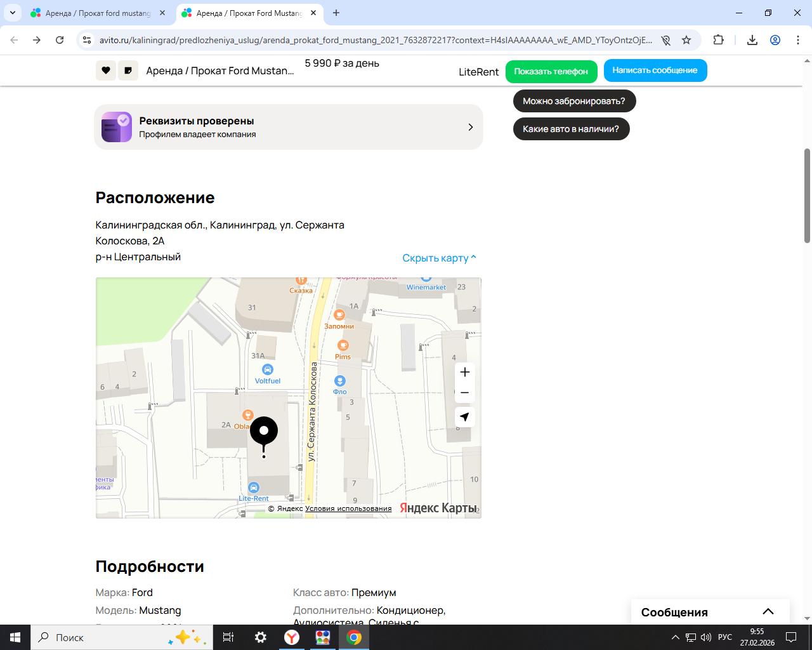Open site information icon in address bar
Screen dimensions: 812x650
88,40
